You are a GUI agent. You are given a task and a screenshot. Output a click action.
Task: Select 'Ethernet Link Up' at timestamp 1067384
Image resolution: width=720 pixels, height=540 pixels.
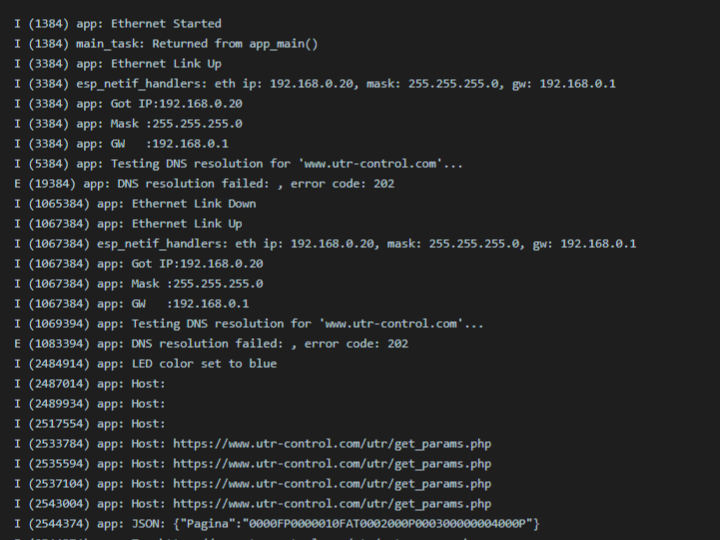click(x=128, y=224)
